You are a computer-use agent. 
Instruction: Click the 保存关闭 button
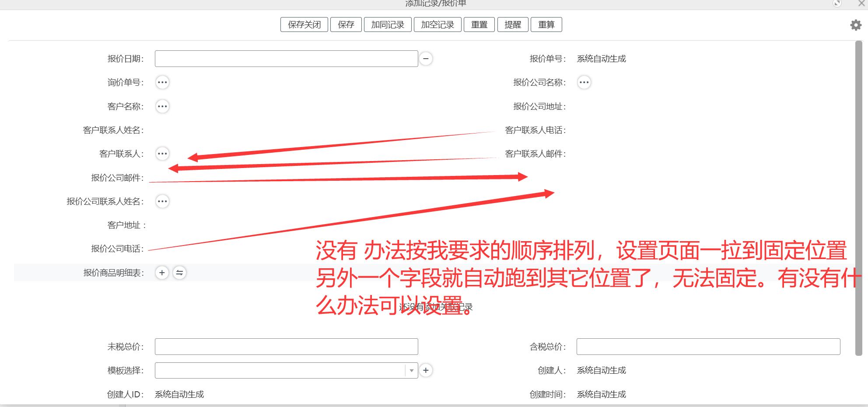click(x=304, y=25)
